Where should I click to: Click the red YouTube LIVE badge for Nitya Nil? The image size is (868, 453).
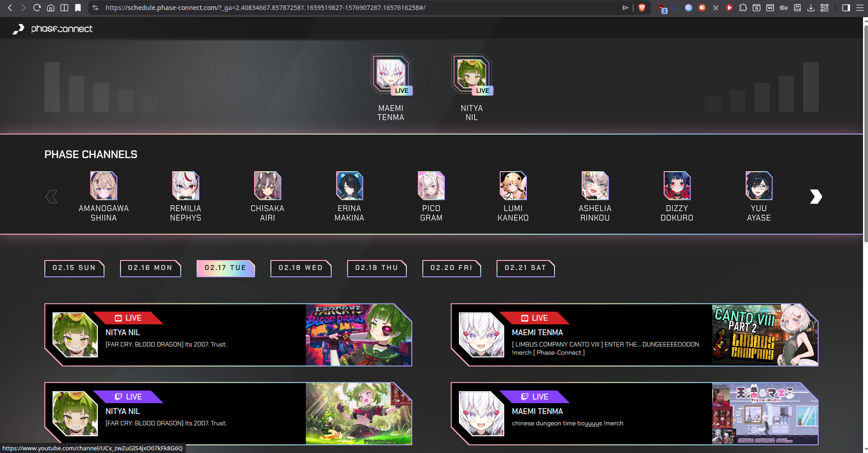128,318
